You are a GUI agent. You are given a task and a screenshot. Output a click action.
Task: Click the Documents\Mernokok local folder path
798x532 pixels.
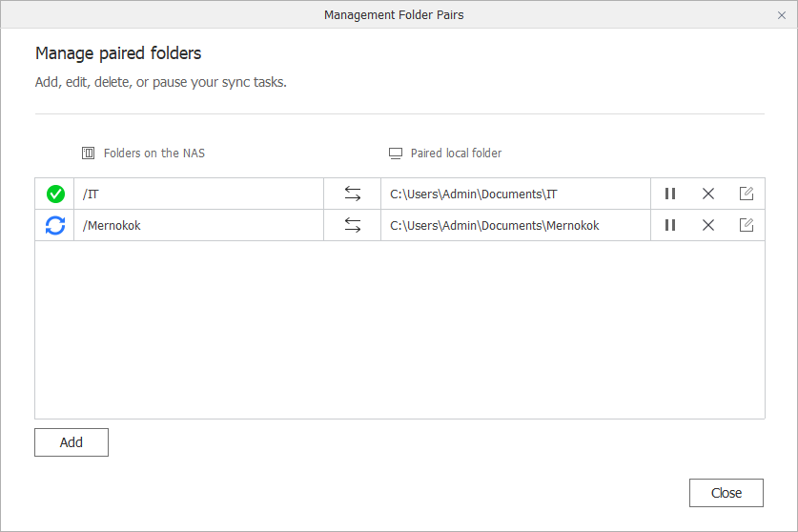(495, 225)
